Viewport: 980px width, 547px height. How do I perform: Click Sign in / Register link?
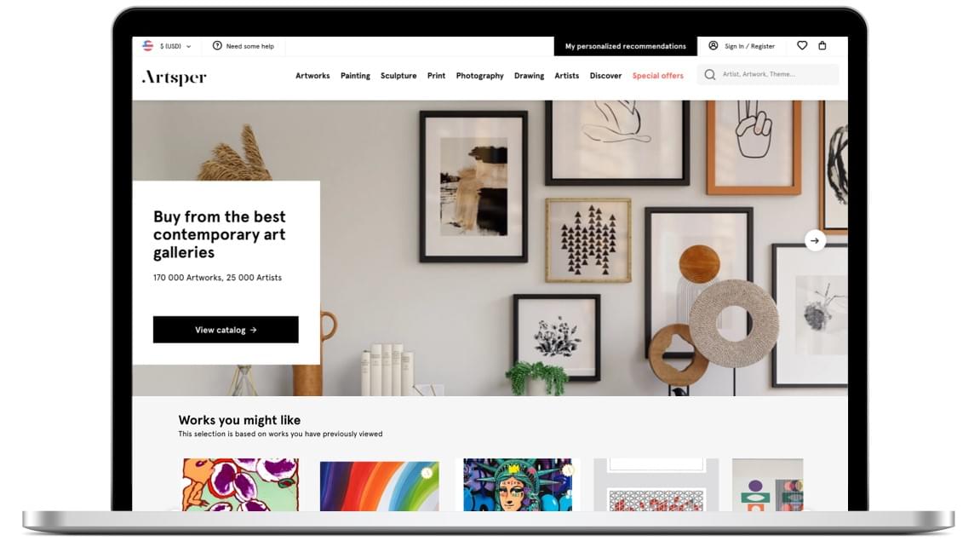[x=749, y=46]
